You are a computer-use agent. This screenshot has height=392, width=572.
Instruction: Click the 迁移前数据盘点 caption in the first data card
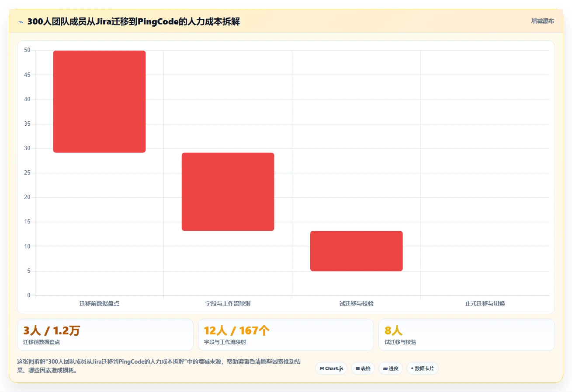coord(42,342)
